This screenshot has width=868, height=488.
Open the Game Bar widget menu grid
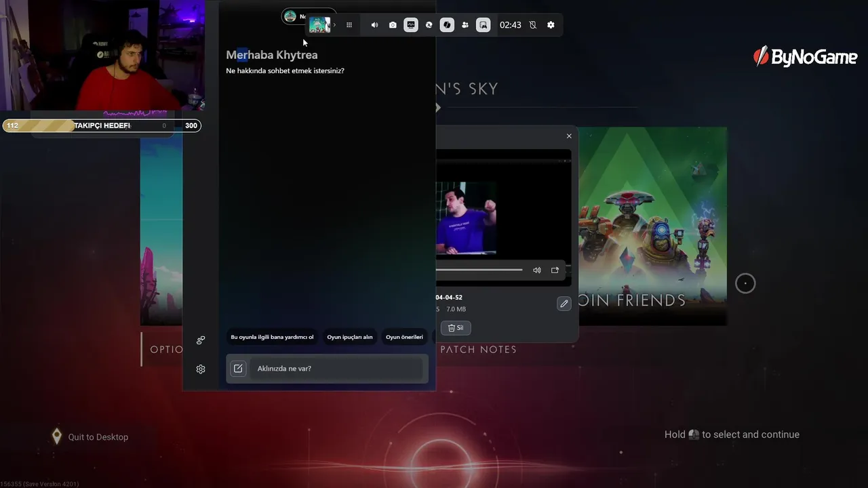click(349, 25)
